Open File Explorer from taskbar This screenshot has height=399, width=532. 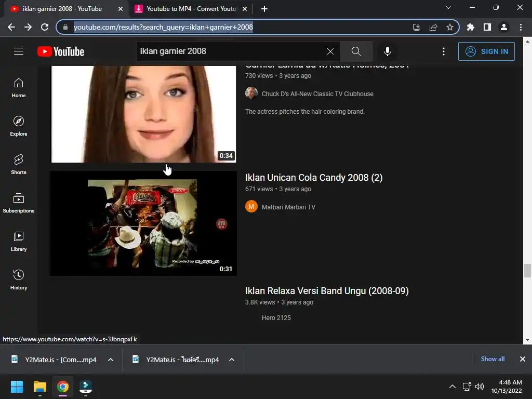click(39, 387)
